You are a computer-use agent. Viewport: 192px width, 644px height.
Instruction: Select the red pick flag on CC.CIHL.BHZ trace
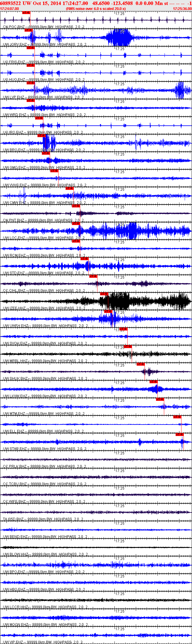click(93, 276)
